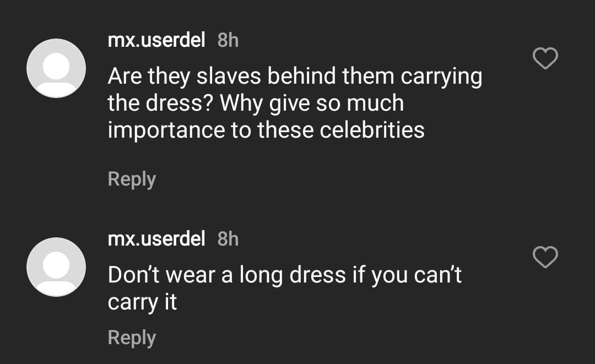Click the 'carry it' line of the second comment

(142, 303)
